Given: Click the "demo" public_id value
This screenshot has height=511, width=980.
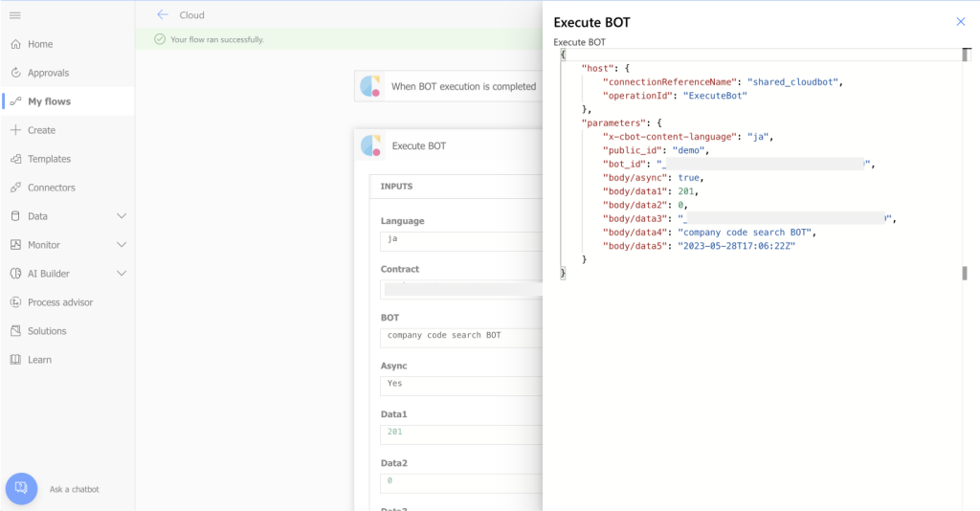Looking at the screenshot, I should [689, 150].
